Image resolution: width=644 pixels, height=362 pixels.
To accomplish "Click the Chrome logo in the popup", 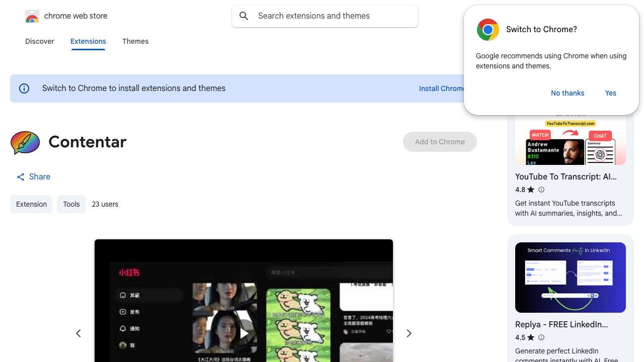I will coord(488,30).
